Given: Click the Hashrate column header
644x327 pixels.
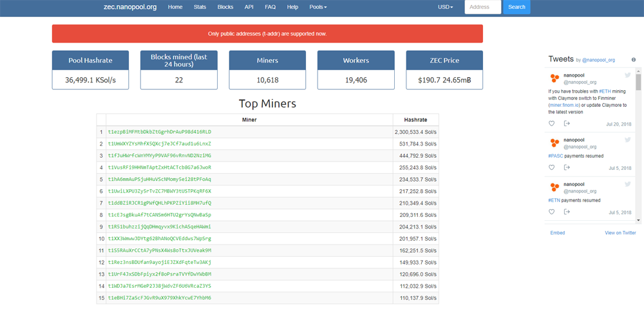Looking at the screenshot, I should [415, 120].
